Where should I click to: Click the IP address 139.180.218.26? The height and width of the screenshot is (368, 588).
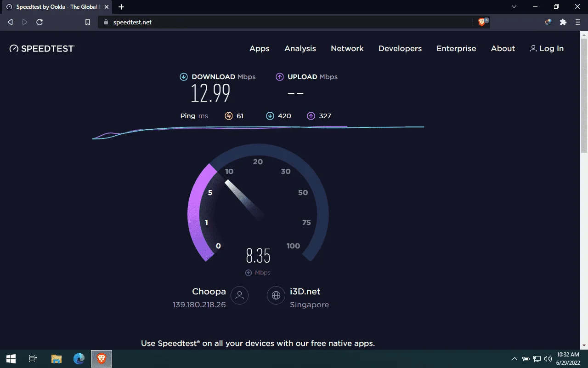(199, 305)
